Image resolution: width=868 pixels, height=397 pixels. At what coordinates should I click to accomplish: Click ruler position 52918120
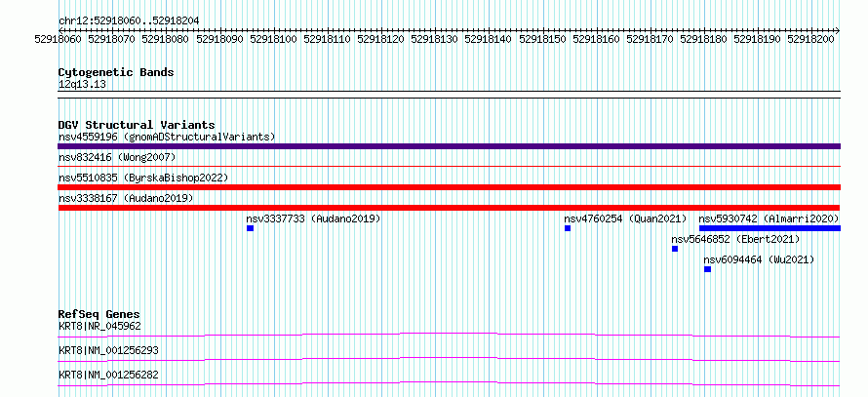point(380,39)
